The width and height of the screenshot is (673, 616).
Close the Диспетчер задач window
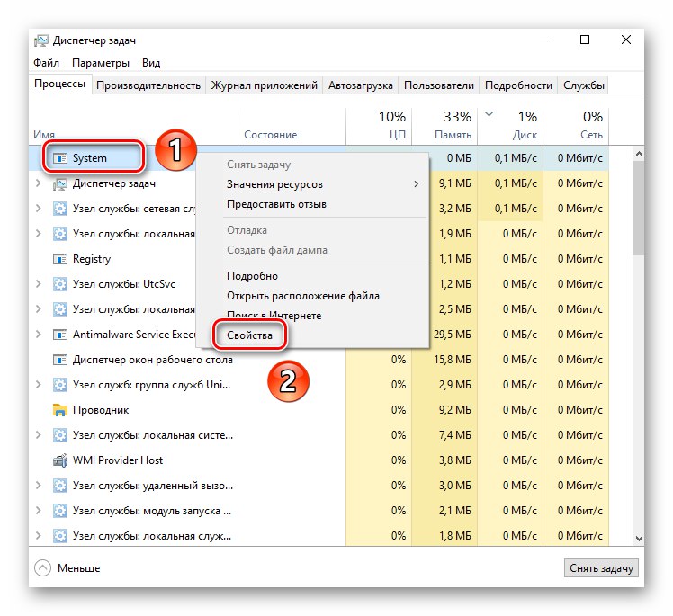click(x=626, y=40)
